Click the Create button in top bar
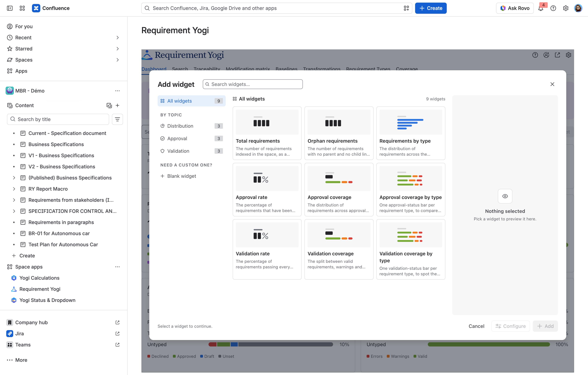The width and height of the screenshot is (588, 375). point(431,8)
